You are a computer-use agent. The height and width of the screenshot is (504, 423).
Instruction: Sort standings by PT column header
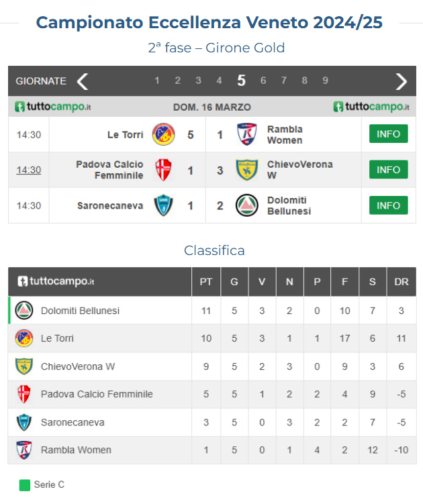tap(206, 282)
